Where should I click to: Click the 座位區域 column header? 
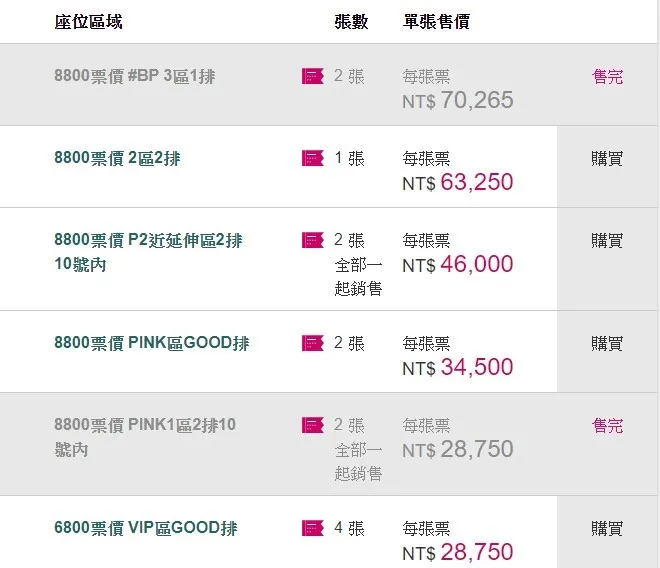point(88,21)
